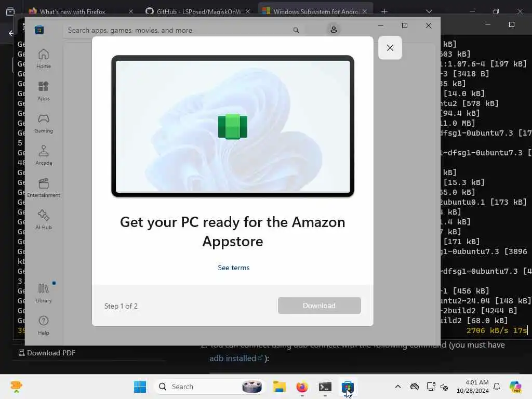Close the Windows Subsystem for Android tab

click(365, 11)
